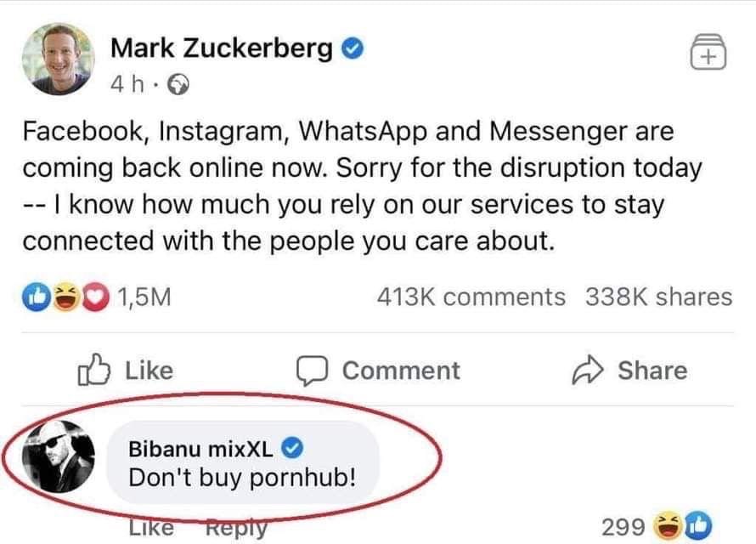Click the Comment speech bubble icon
This screenshot has width=756, height=544.
click(x=312, y=371)
